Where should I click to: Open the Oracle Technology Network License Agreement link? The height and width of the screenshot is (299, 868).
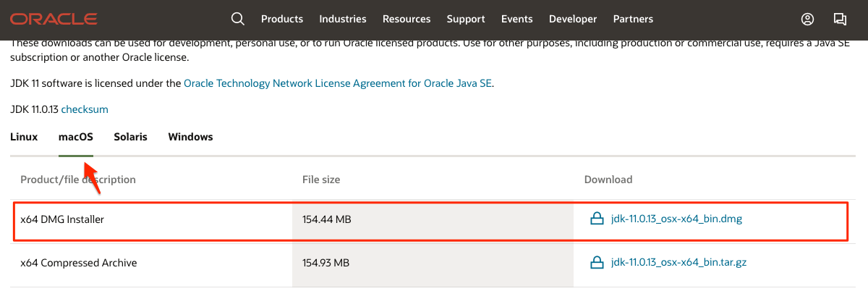click(x=339, y=83)
